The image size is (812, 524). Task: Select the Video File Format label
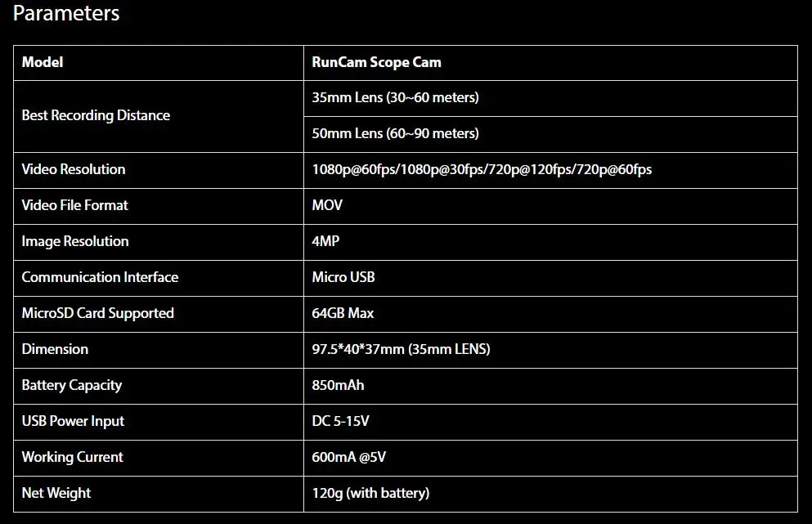tap(74, 205)
